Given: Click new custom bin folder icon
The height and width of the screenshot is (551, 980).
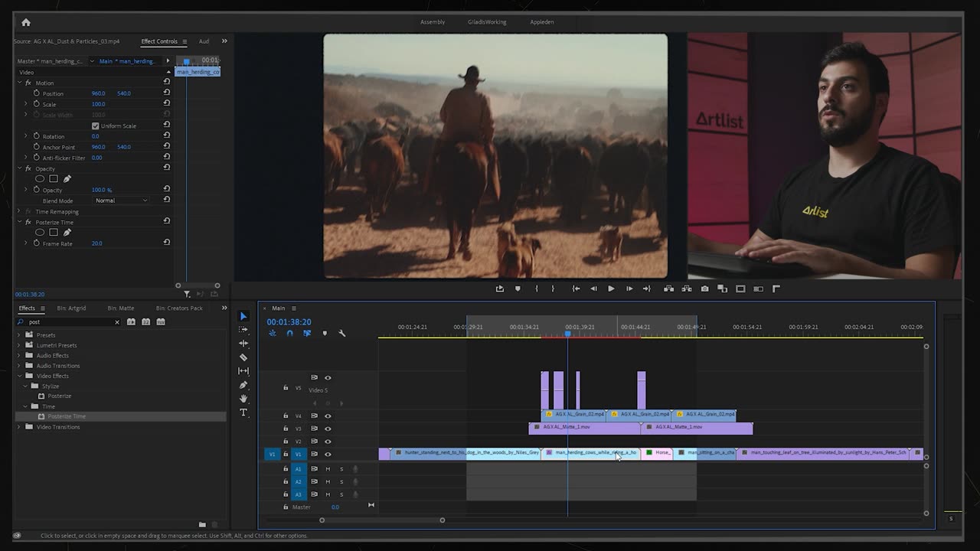Looking at the screenshot, I should [202, 525].
